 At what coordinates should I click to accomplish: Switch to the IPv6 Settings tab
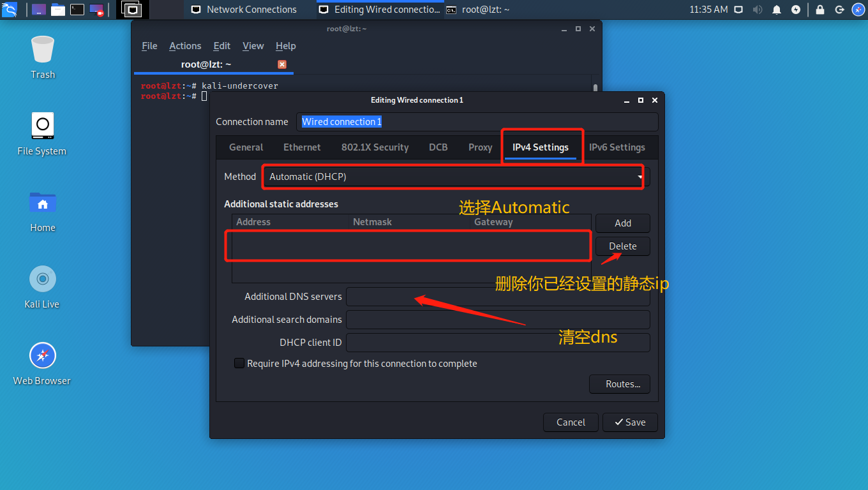coord(617,147)
